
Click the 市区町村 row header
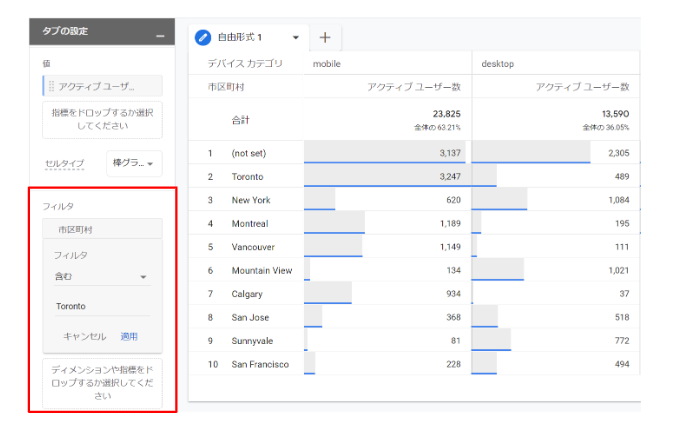[x=226, y=87]
